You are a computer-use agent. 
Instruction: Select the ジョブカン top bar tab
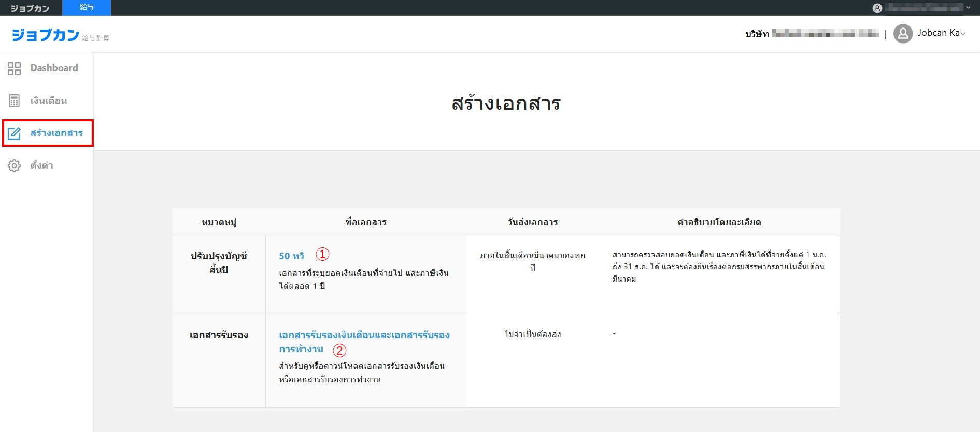(x=30, y=8)
